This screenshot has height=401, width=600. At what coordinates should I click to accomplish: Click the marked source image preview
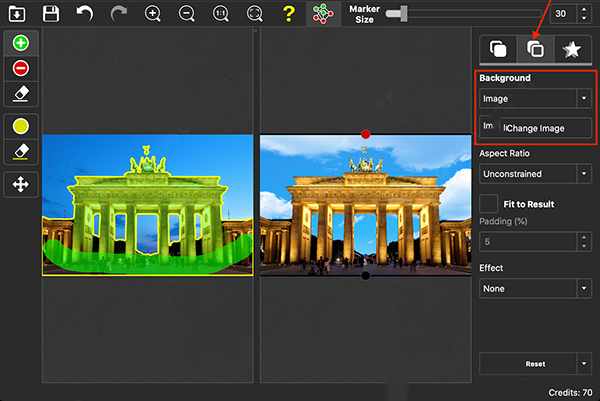coord(147,205)
